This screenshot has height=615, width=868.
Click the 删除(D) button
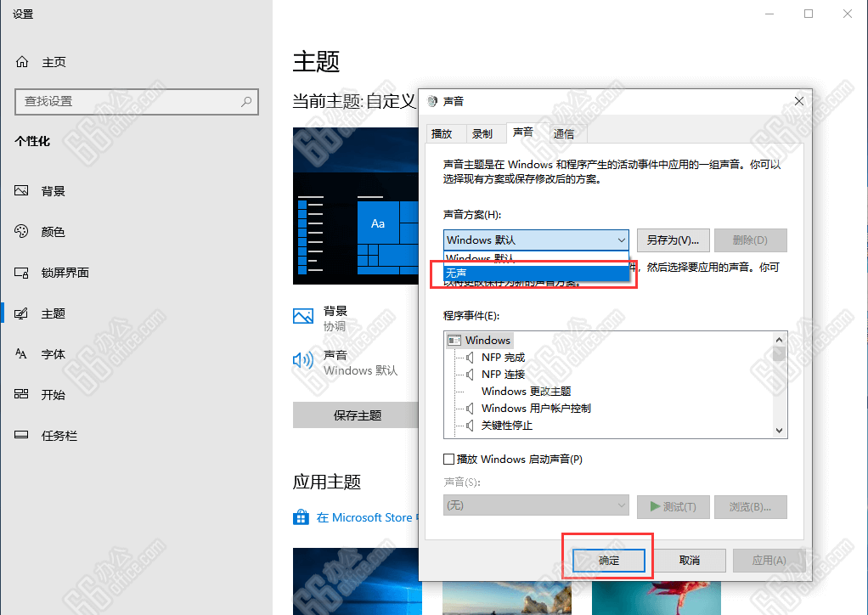(750, 240)
